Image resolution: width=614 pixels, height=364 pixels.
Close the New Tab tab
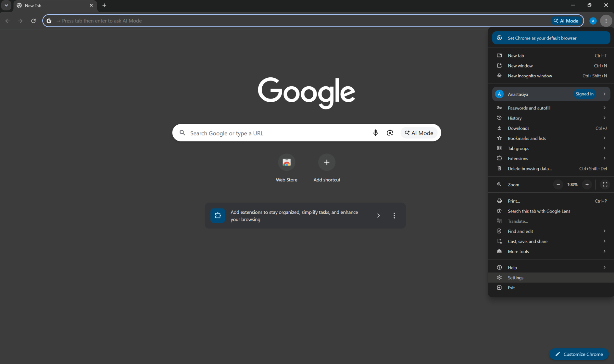coord(91,6)
